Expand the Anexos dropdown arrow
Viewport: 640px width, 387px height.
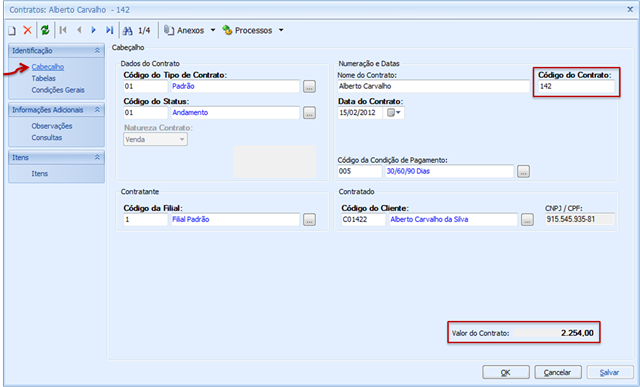(x=213, y=30)
